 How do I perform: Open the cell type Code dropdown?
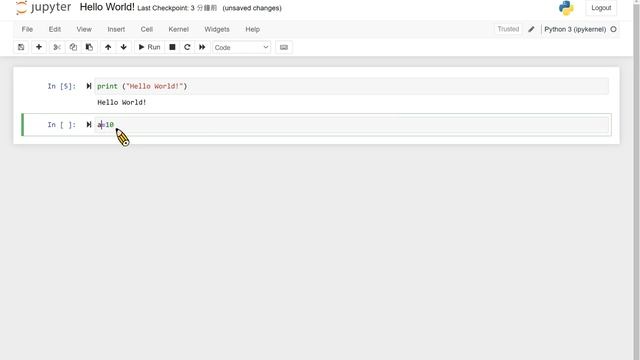(241, 47)
